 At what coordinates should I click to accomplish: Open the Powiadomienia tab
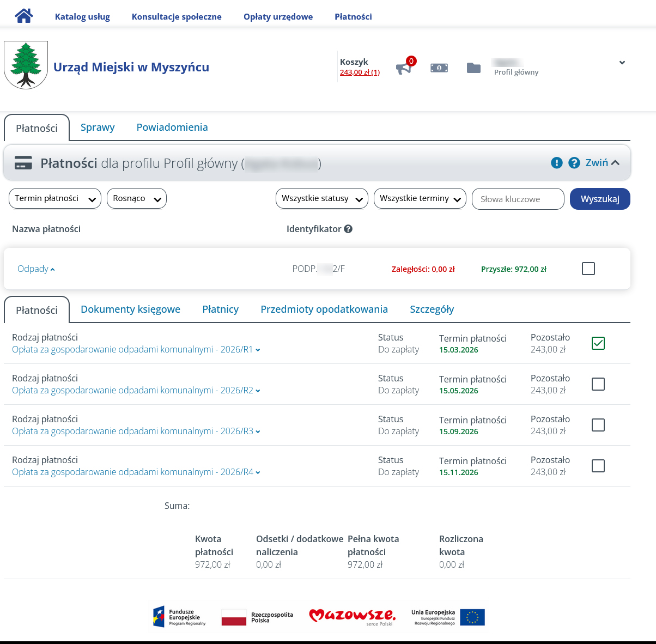(x=172, y=127)
